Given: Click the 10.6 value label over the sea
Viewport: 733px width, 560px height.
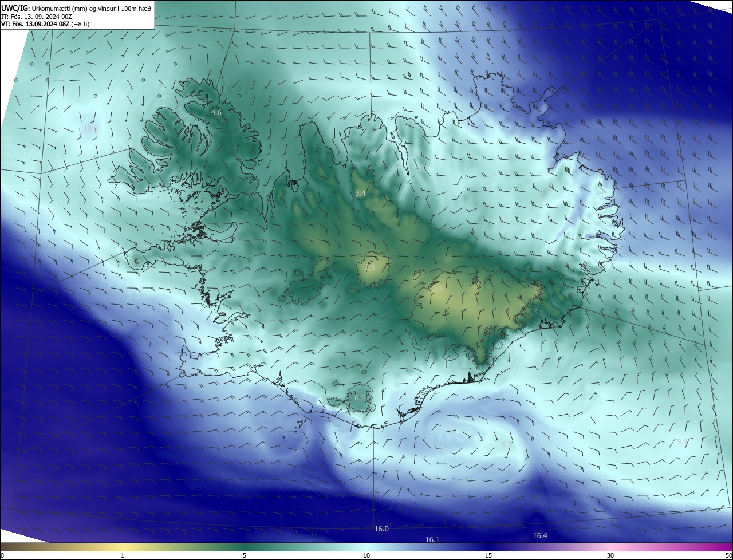Looking at the screenshot, I should 90,129.
